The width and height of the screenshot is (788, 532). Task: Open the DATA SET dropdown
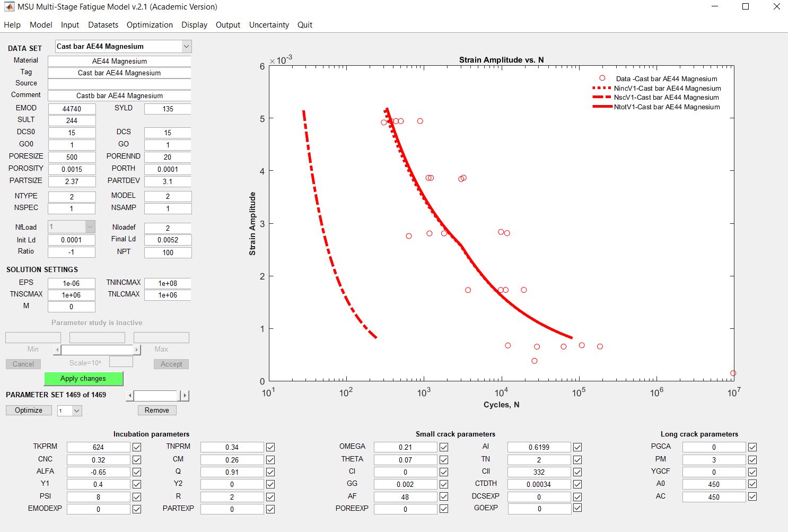point(186,47)
